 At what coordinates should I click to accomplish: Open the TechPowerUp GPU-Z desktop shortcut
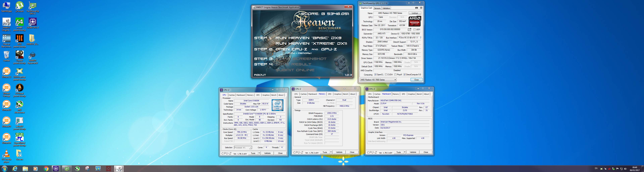(x=33, y=8)
